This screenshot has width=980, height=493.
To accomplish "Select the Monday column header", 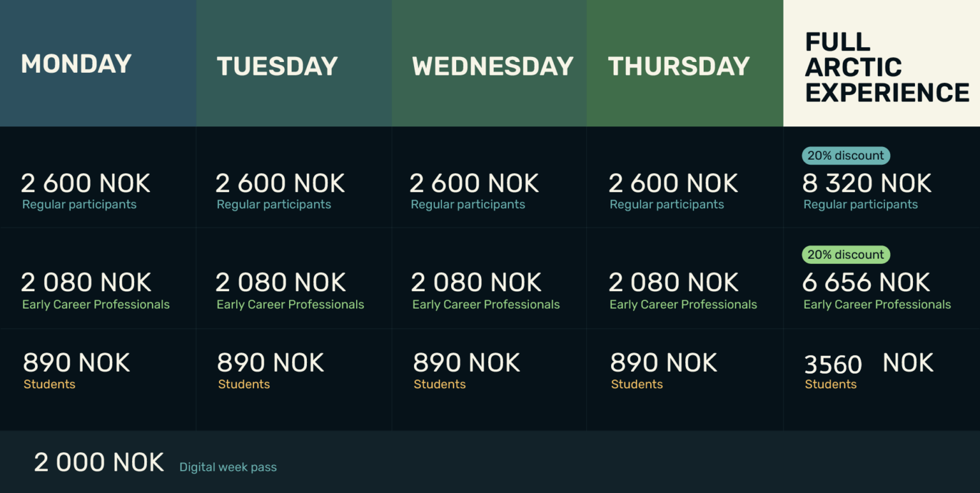I will [76, 64].
